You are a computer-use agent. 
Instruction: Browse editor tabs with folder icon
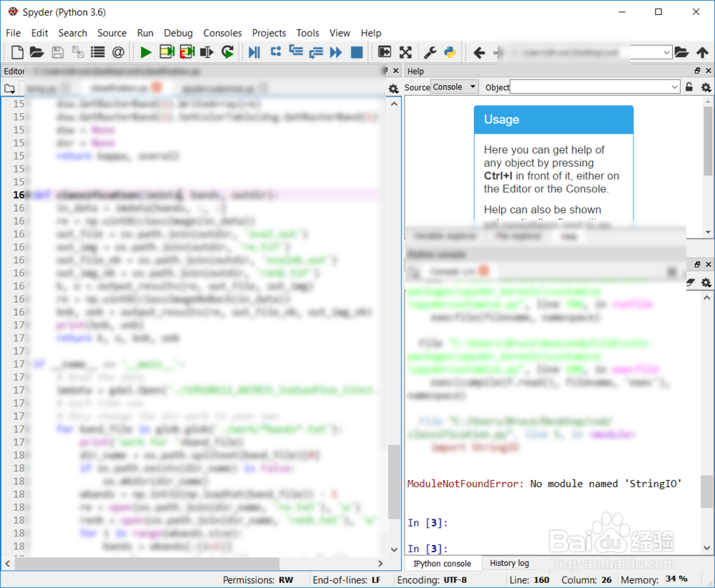coord(9,89)
